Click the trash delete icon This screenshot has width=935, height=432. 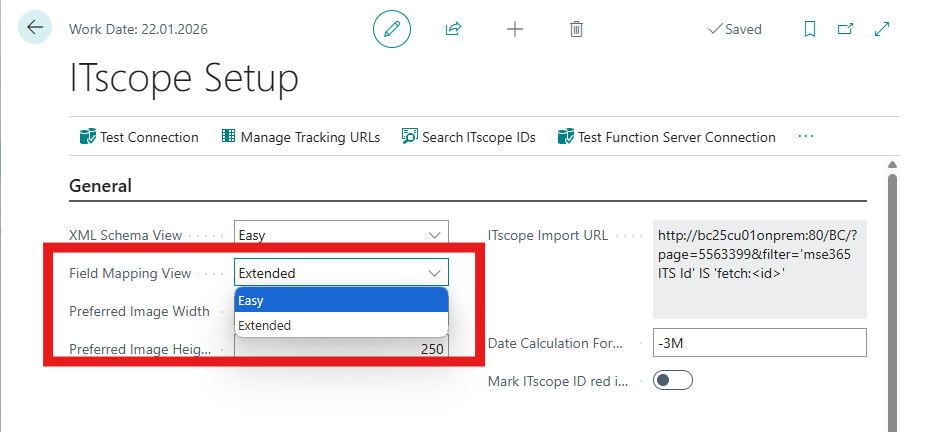(576, 29)
